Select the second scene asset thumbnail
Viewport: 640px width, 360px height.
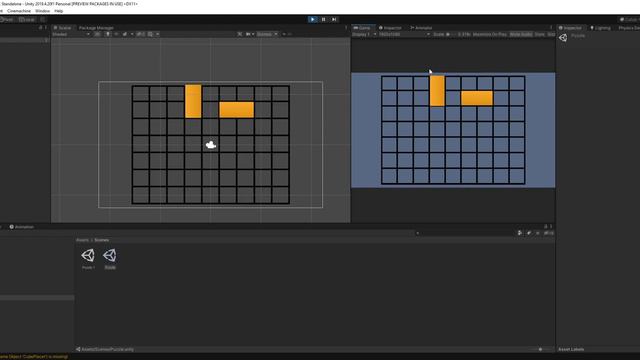pos(110,256)
